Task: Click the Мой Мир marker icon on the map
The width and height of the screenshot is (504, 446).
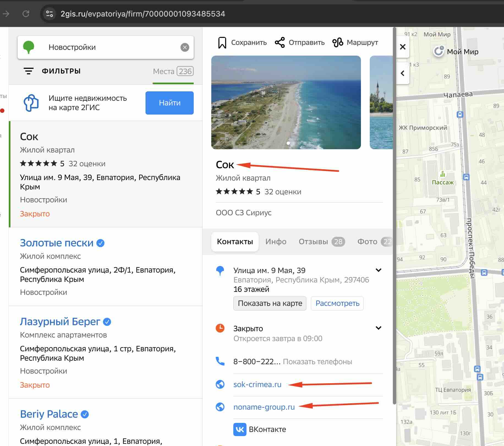Action: point(439,51)
